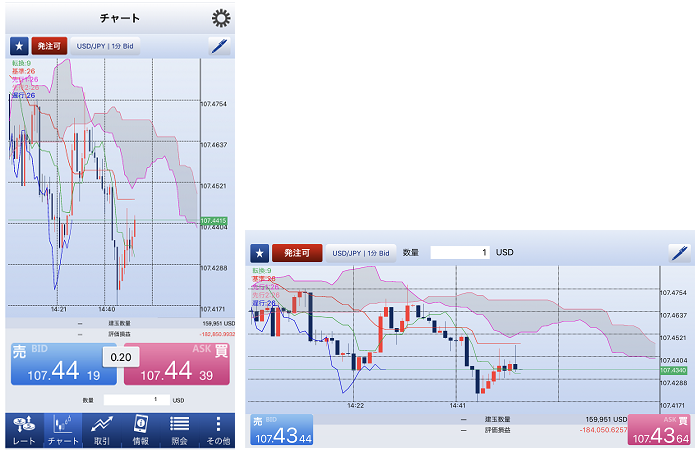Tap the 発注可 button in landscape view
This screenshot has width=700, height=457.
[297, 253]
